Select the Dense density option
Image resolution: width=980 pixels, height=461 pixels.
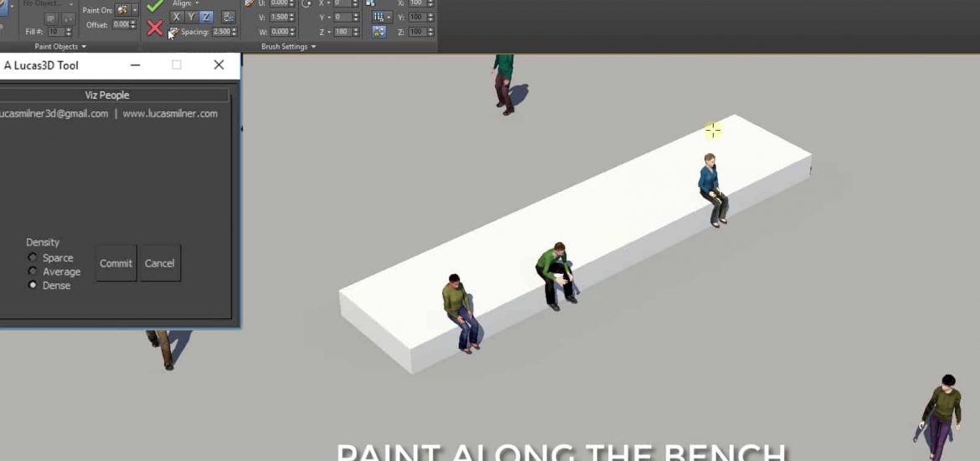click(34, 286)
